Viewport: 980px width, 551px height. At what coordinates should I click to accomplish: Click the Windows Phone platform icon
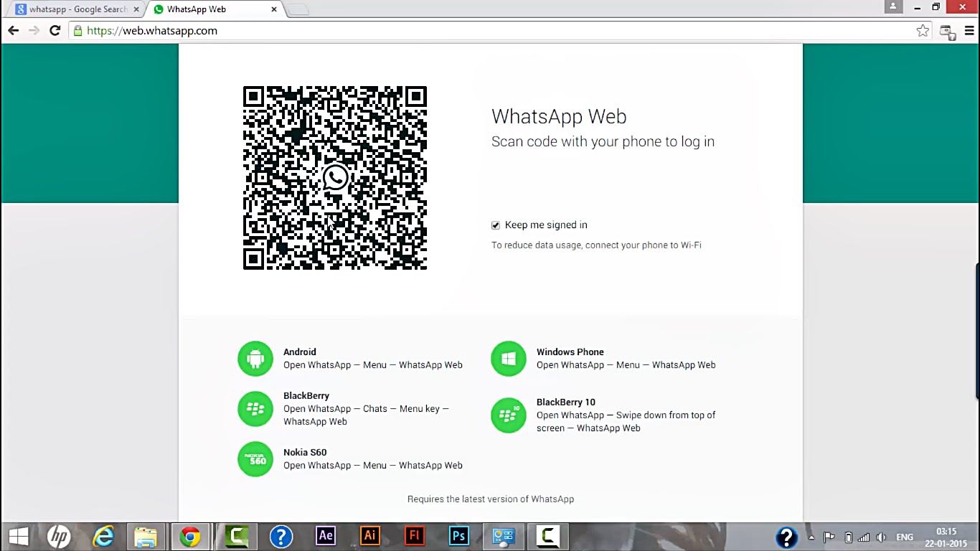(509, 359)
